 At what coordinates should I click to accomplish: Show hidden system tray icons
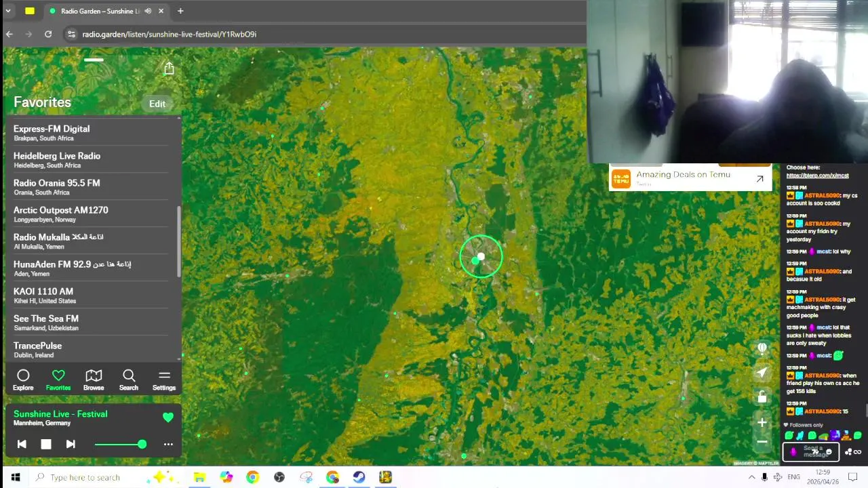(x=751, y=477)
